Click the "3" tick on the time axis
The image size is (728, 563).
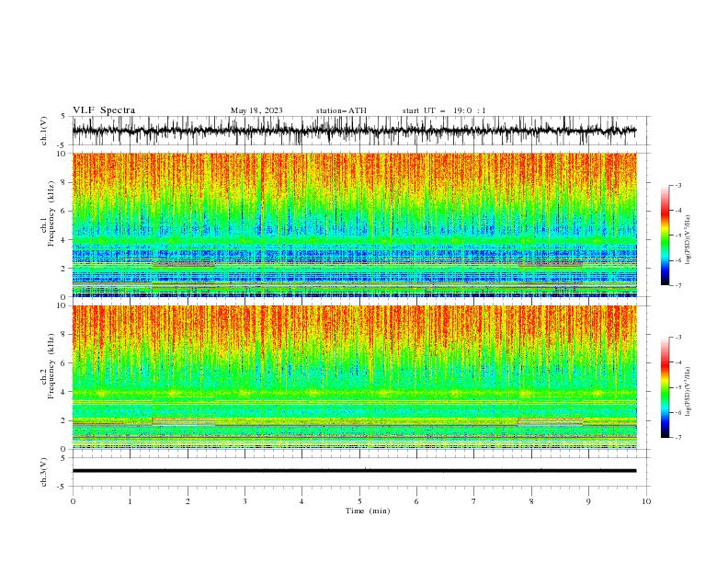[245, 501]
